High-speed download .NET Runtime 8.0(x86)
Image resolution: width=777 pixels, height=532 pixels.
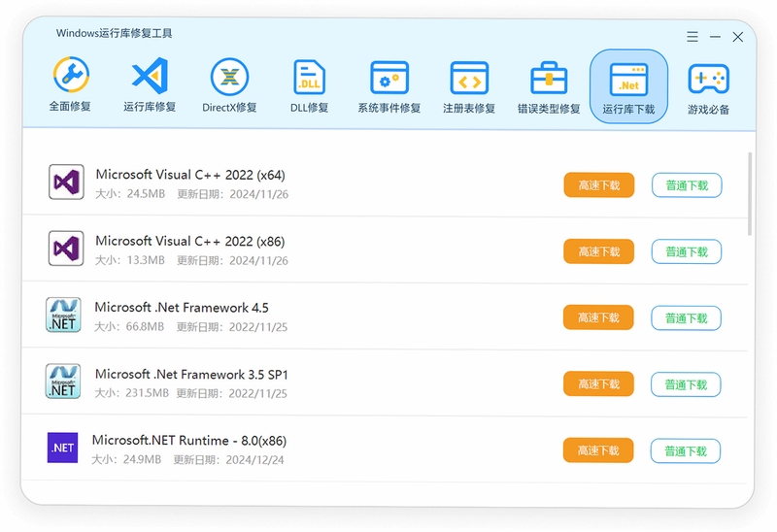point(598,450)
